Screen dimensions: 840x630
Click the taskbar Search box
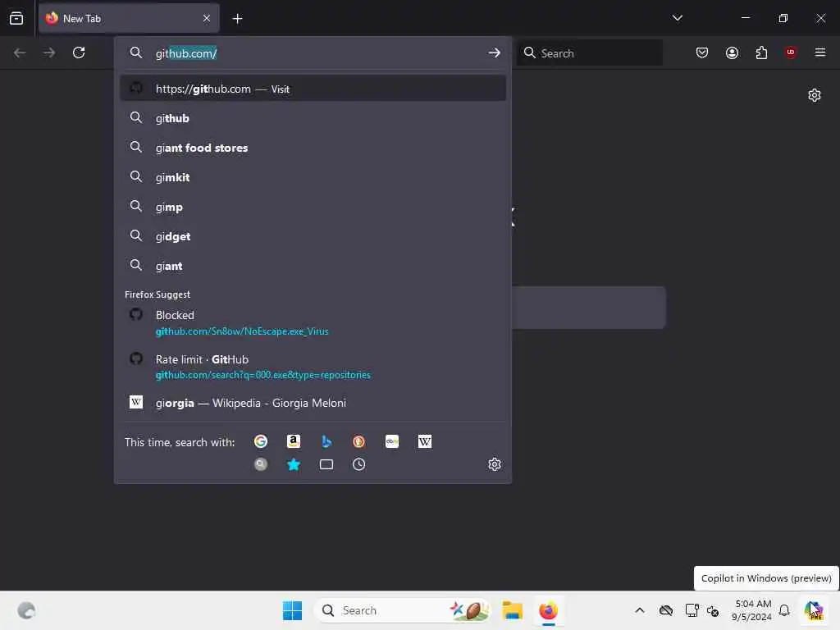pyautogui.click(x=403, y=610)
